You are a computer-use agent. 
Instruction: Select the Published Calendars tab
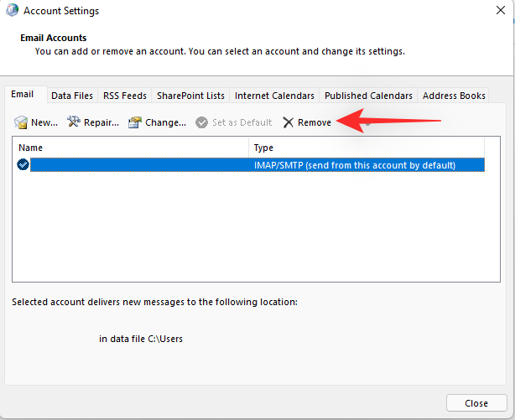click(368, 96)
